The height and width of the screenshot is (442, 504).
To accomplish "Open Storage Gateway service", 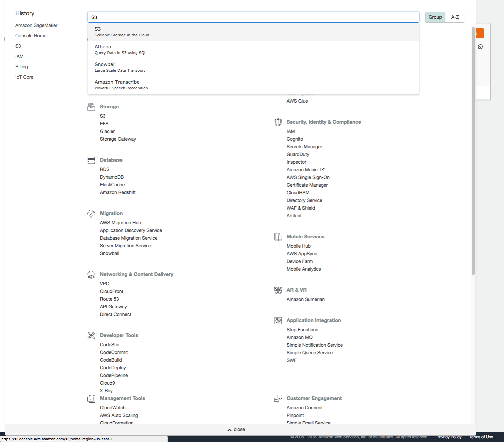I will coord(118,139).
